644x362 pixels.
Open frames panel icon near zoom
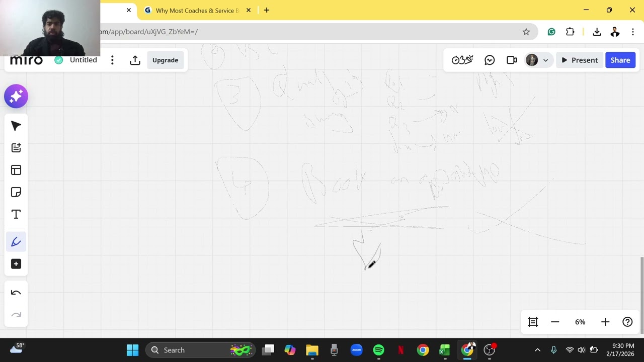pos(533,322)
